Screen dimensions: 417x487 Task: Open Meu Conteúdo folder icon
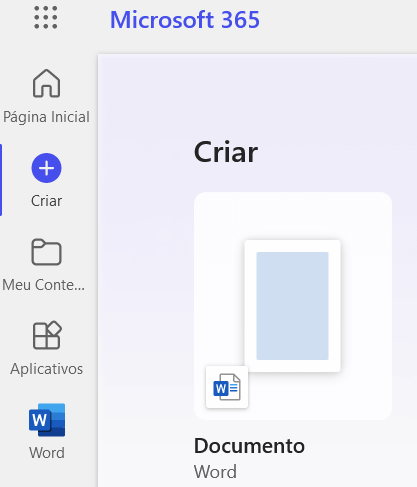pos(46,252)
